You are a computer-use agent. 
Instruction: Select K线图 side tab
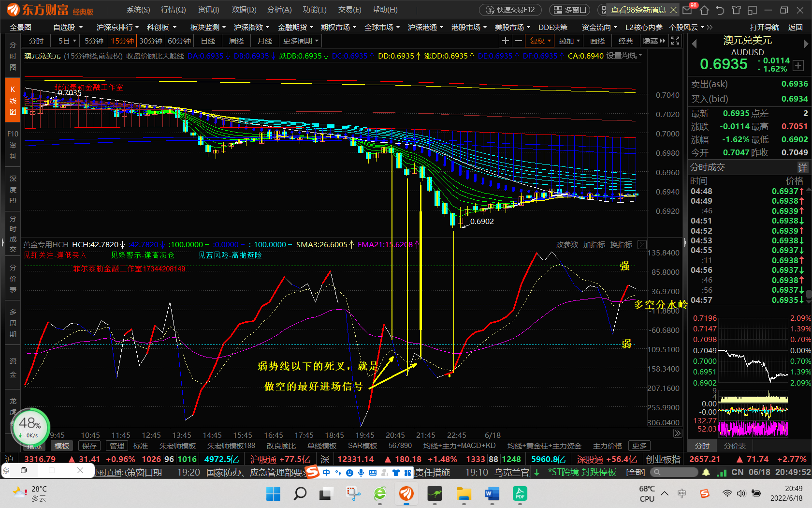click(x=13, y=101)
